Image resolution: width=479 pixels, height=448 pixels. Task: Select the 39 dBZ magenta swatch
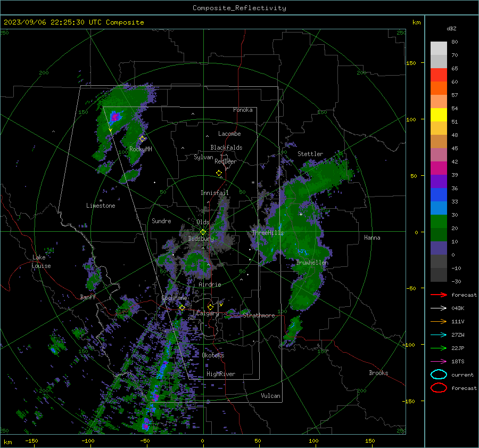tap(439, 168)
